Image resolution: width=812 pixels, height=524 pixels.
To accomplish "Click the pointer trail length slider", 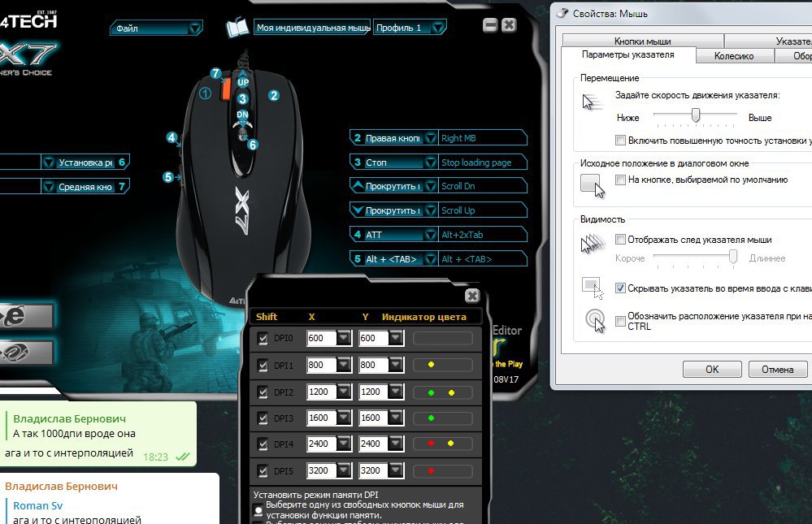I will (733, 256).
